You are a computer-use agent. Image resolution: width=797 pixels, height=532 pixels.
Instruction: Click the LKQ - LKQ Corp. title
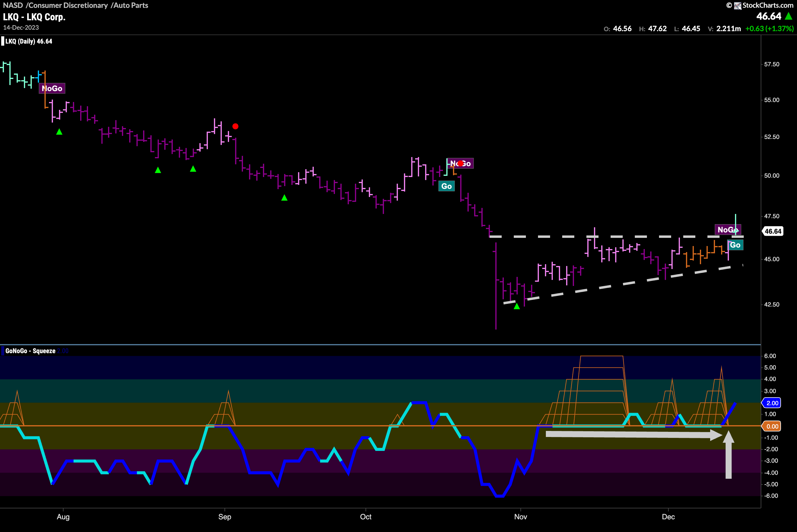34,17
